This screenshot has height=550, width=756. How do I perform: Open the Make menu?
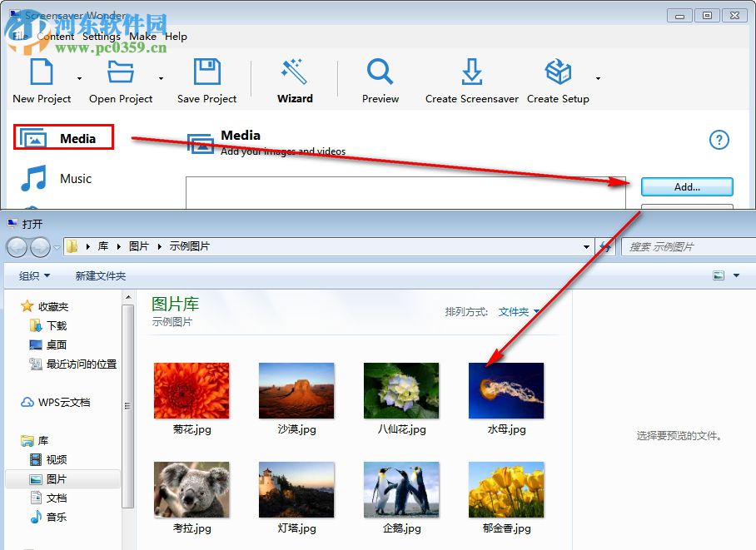coord(142,37)
